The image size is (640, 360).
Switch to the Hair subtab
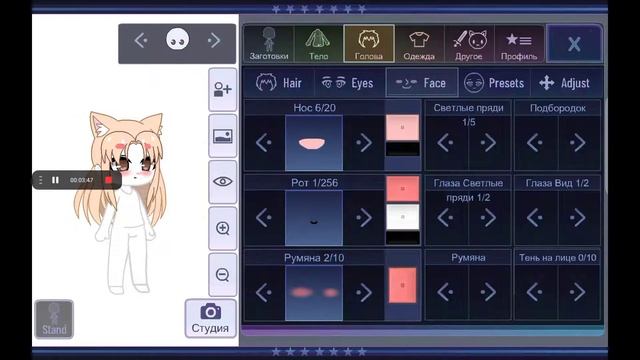coord(279,83)
